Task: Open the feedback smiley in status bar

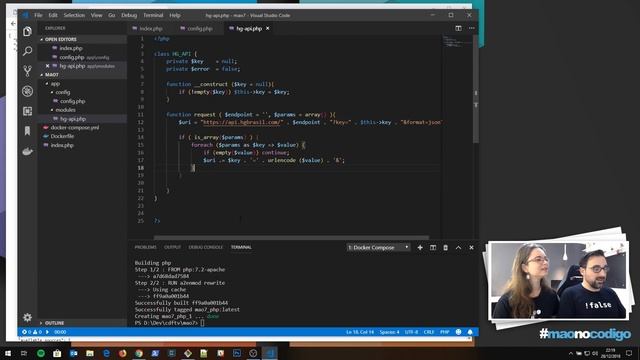Action: coord(458,332)
